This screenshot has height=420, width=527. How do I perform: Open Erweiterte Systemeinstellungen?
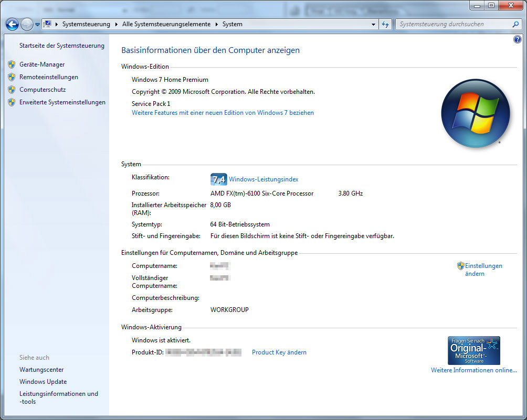point(62,102)
